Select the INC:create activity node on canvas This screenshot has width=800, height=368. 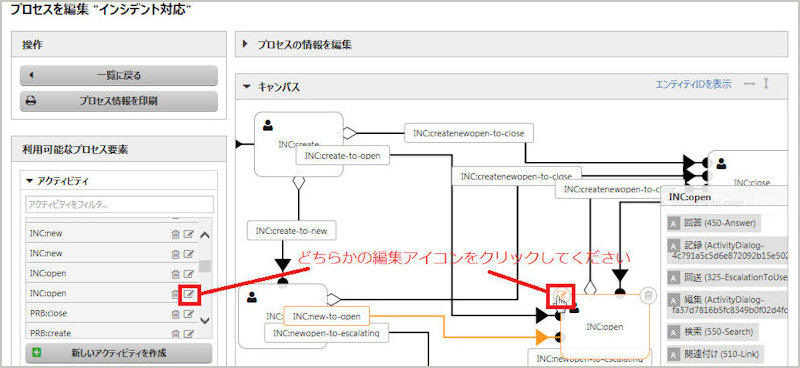click(x=299, y=144)
